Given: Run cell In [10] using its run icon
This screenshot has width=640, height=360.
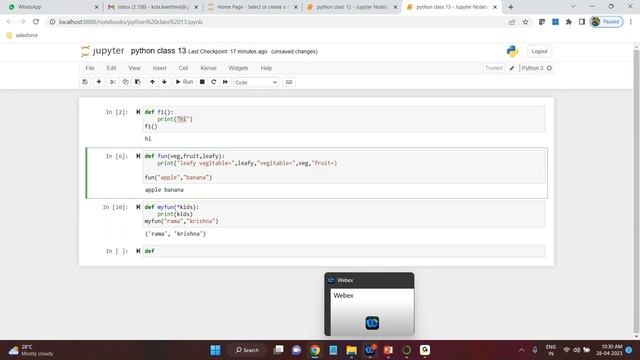Looking at the screenshot, I should click(x=138, y=207).
